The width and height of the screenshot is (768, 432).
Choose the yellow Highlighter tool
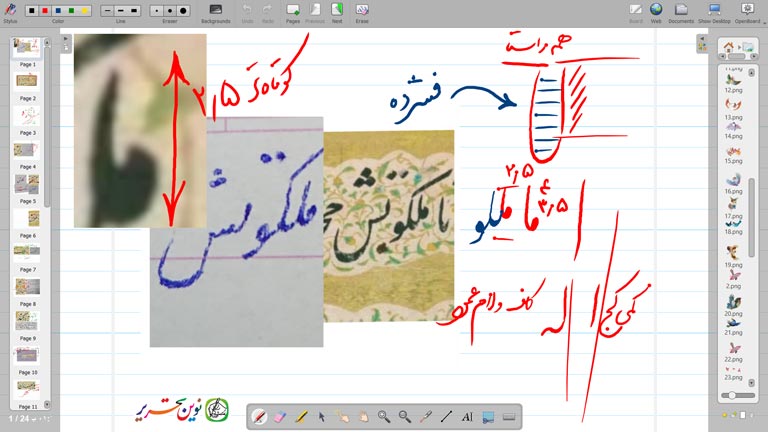tap(300, 416)
